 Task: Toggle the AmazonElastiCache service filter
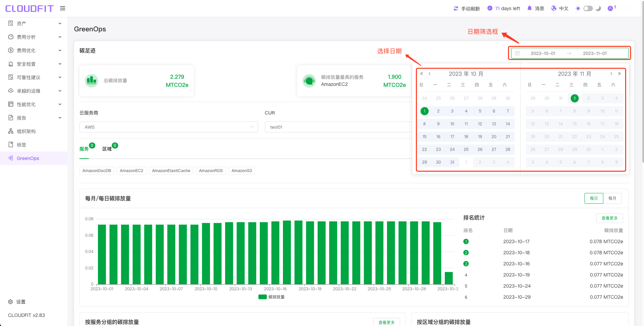click(171, 171)
